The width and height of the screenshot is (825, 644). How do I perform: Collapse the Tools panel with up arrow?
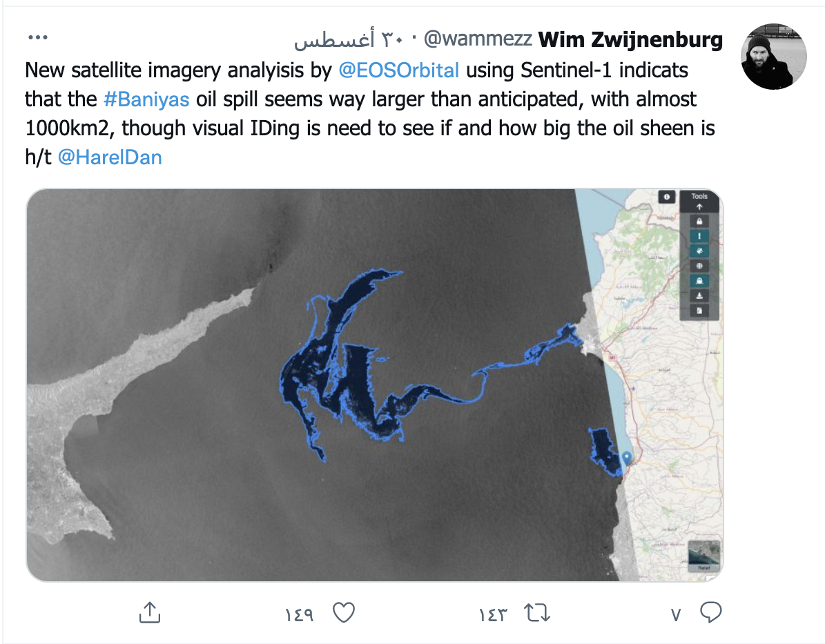pos(699,207)
